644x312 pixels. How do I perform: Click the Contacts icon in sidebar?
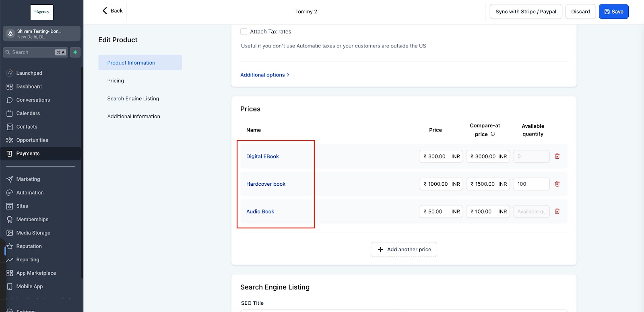tap(10, 127)
